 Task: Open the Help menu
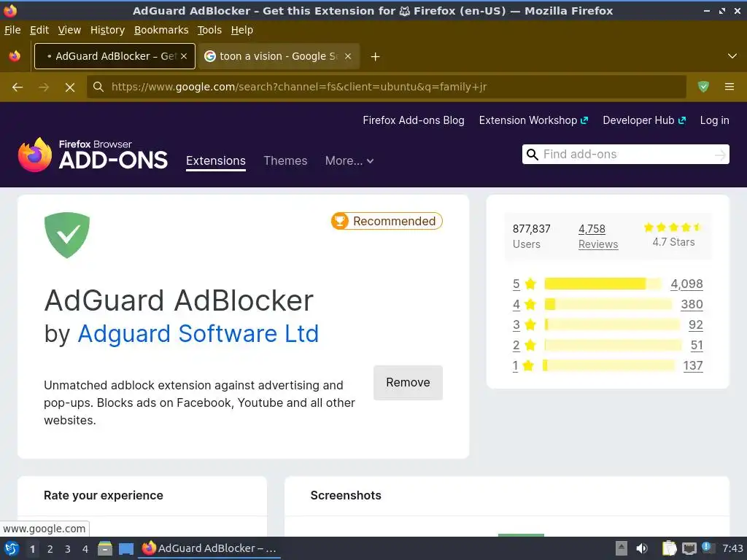click(x=242, y=30)
